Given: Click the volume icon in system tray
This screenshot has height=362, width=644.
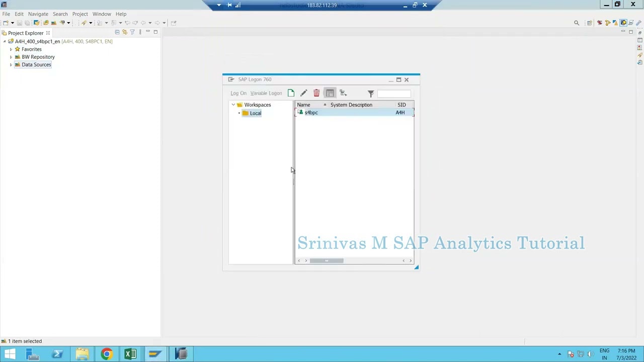Looking at the screenshot, I should pos(590,354).
